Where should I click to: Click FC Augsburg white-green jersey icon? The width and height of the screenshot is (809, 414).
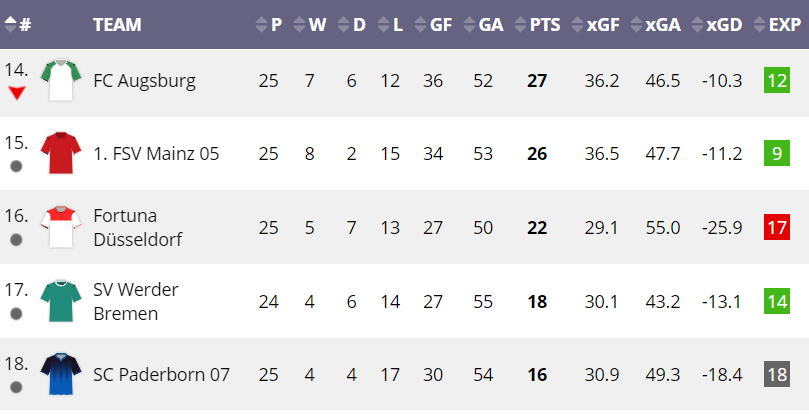click(x=61, y=80)
